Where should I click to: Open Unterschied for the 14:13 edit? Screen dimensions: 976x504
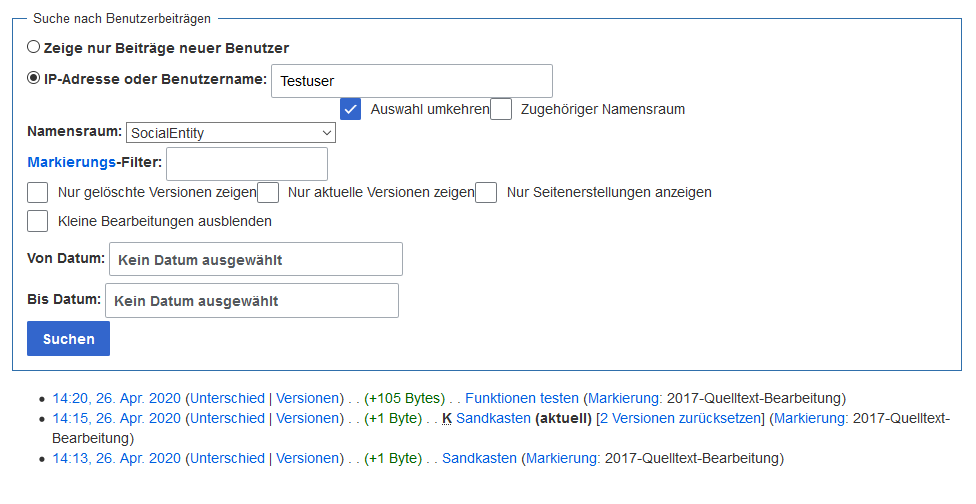tap(229, 458)
